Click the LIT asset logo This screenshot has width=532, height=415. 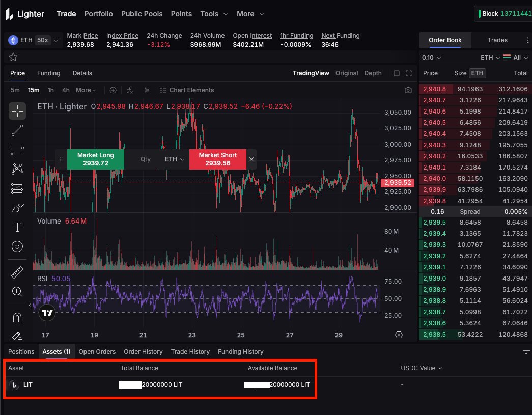click(x=14, y=385)
